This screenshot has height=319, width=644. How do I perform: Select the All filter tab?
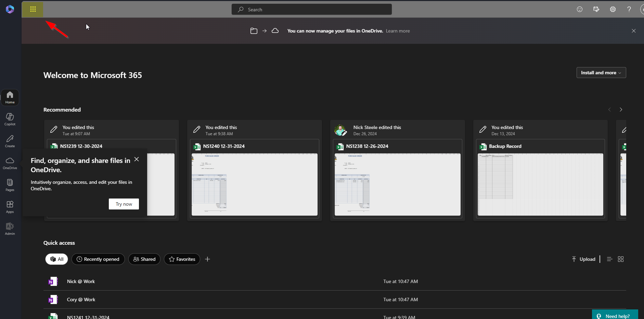tap(57, 259)
